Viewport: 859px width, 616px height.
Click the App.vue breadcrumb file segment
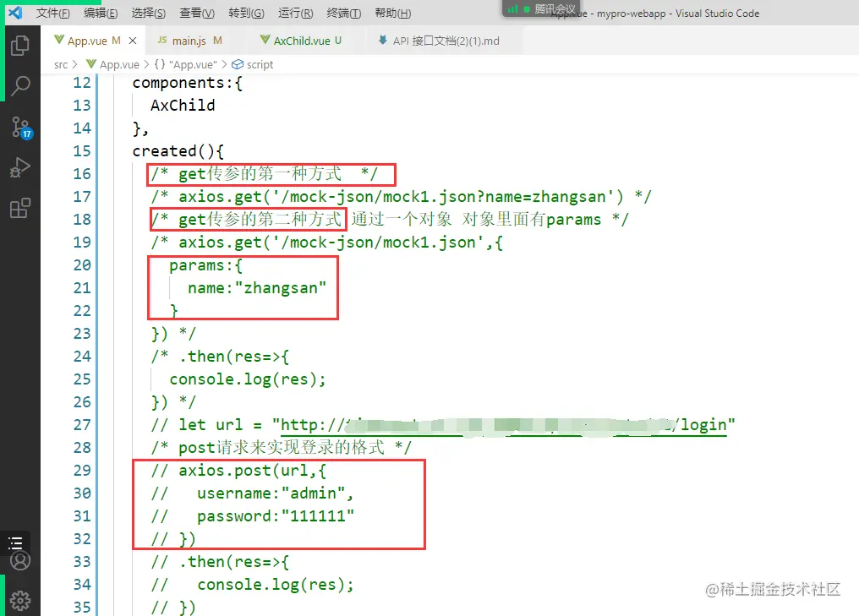(113, 64)
